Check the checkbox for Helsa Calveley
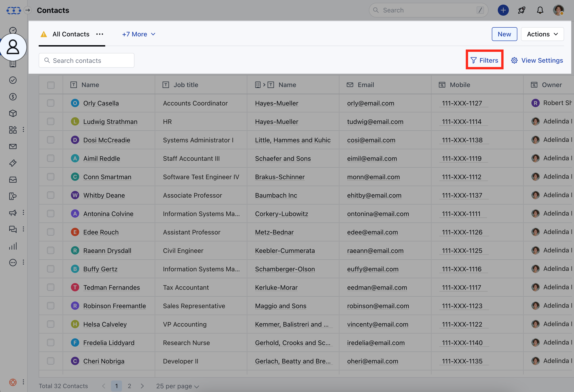 tap(51, 324)
